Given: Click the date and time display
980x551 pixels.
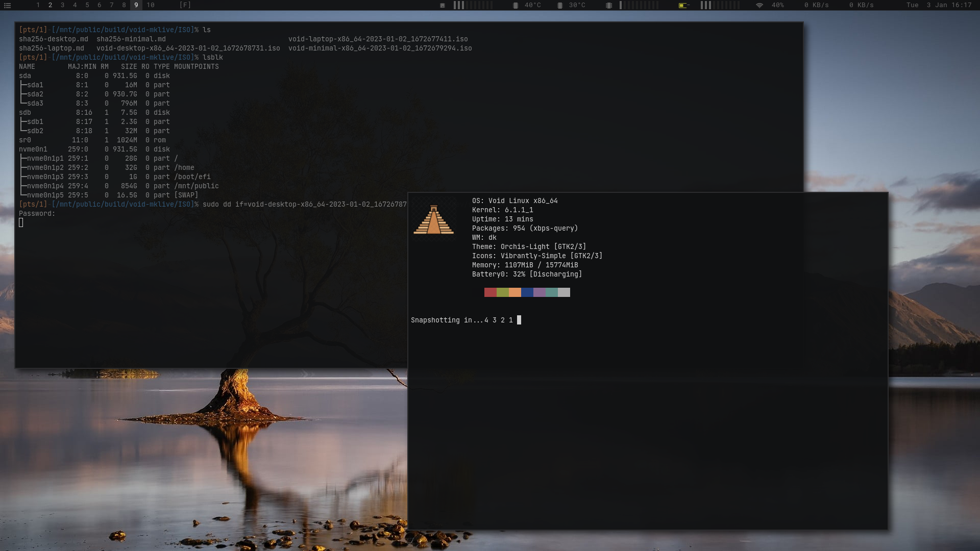Looking at the screenshot, I should 939,5.
